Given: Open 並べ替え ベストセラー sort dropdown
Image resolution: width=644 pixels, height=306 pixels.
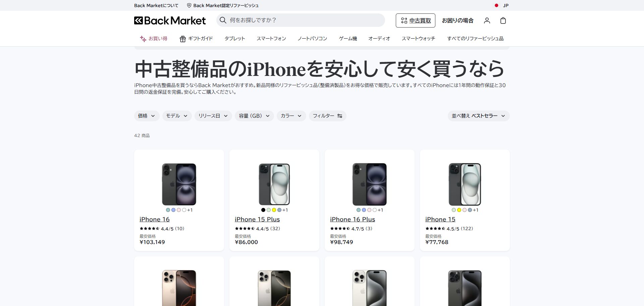Looking at the screenshot, I should point(479,116).
